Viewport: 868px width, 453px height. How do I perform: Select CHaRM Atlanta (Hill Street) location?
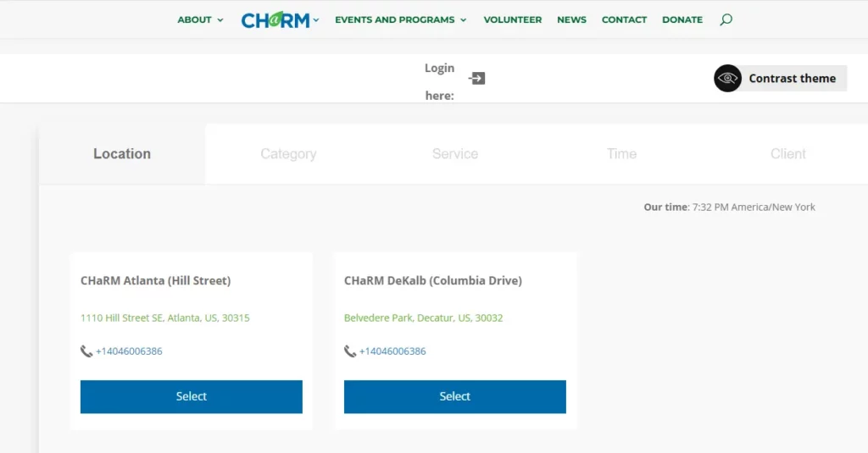192,396
